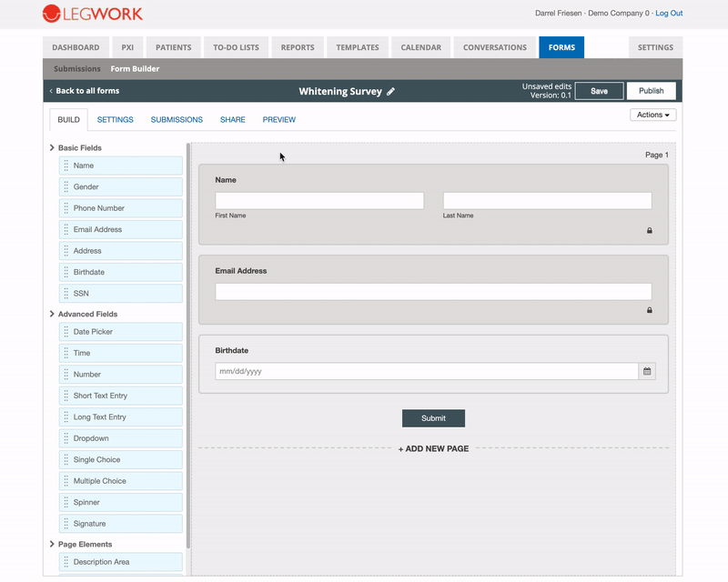The height and width of the screenshot is (582, 728).
Task: Open the Actions dropdown
Action: pyautogui.click(x=652, y=115)
